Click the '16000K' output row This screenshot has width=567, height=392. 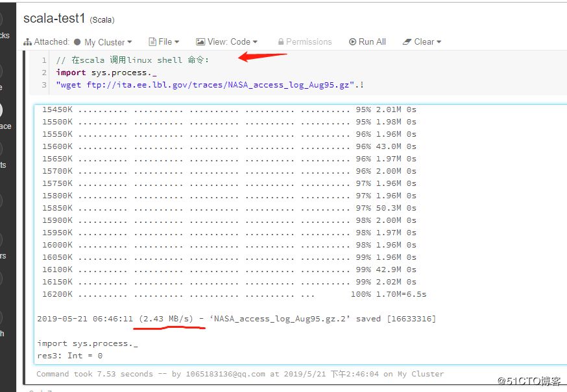229,245
